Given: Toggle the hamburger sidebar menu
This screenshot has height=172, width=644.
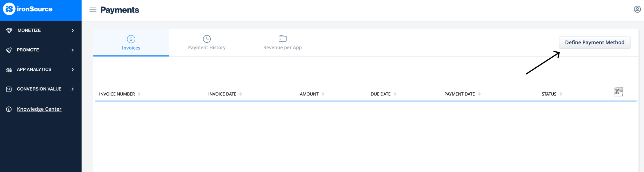Looking at the screenshot, I should coord(93,10).
